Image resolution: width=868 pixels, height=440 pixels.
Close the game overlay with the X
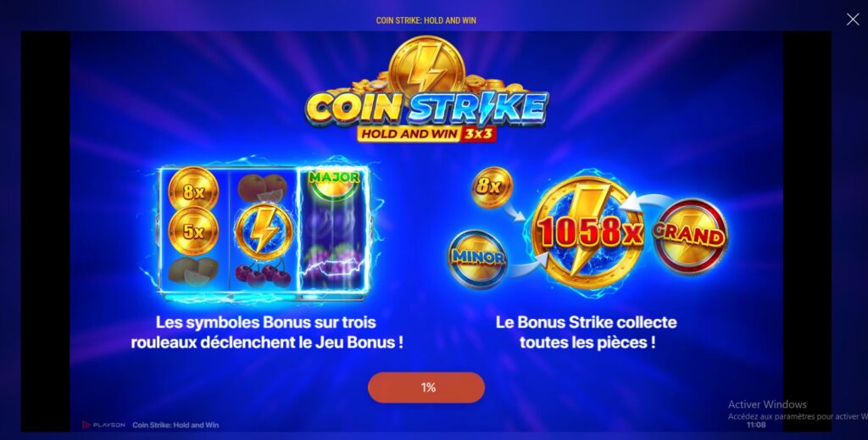coord(853,19)
